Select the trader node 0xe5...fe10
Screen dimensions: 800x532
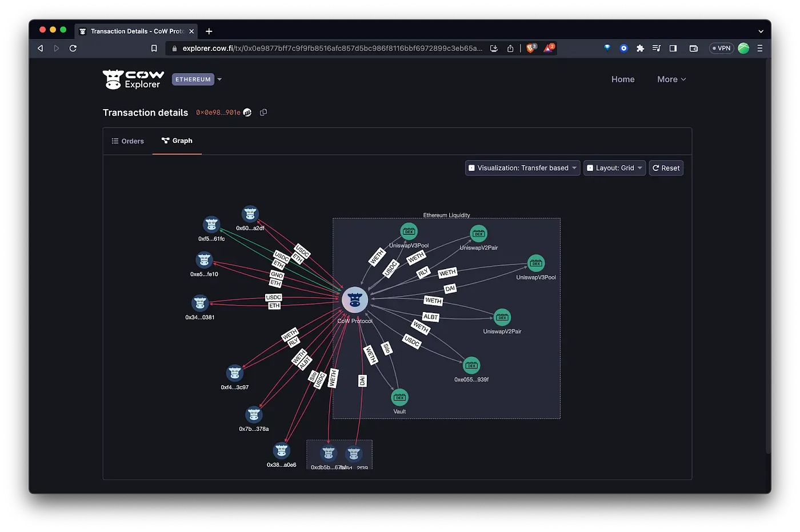tap(204, 260)
